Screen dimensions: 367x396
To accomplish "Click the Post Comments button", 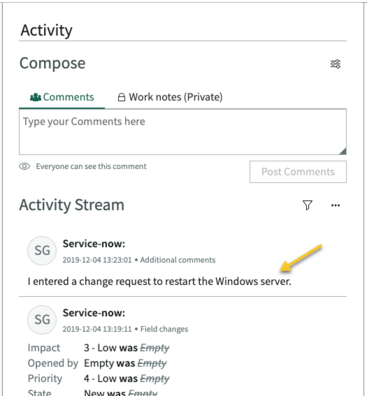I will 298,172.
